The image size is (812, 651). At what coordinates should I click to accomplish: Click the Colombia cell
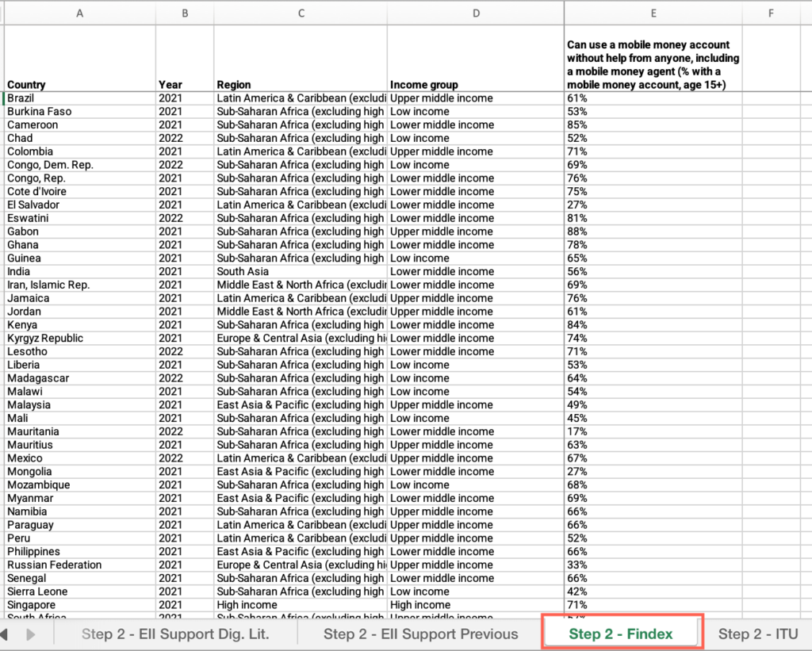(80, 151)
